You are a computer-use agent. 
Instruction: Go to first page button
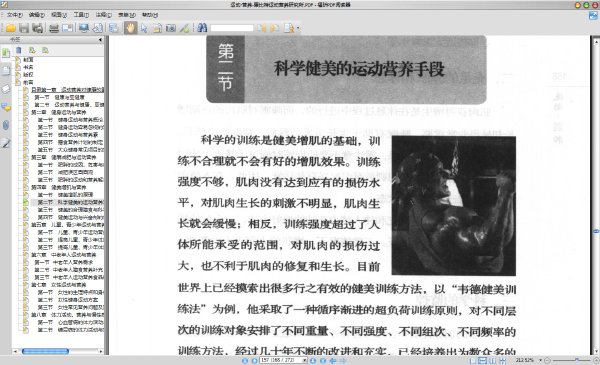click(245, 360)
